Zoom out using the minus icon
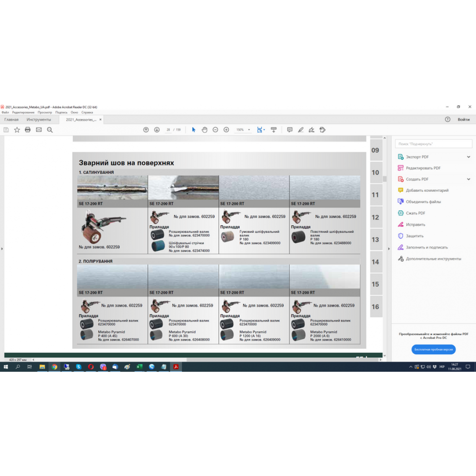476x476 pixels. tap(215, 129)
